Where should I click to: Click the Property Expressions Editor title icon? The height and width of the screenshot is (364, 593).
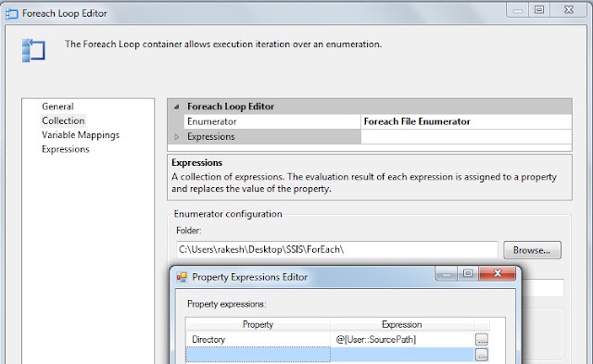tap(182, 278)
